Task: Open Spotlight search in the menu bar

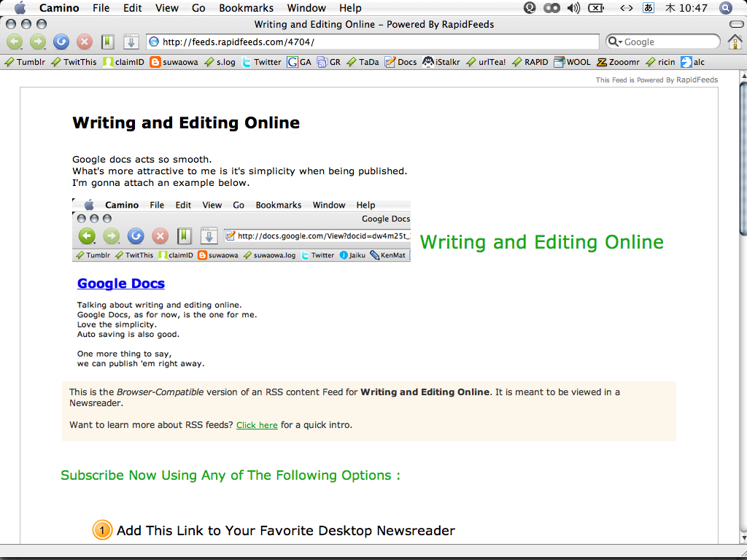Action: point(725,7)
